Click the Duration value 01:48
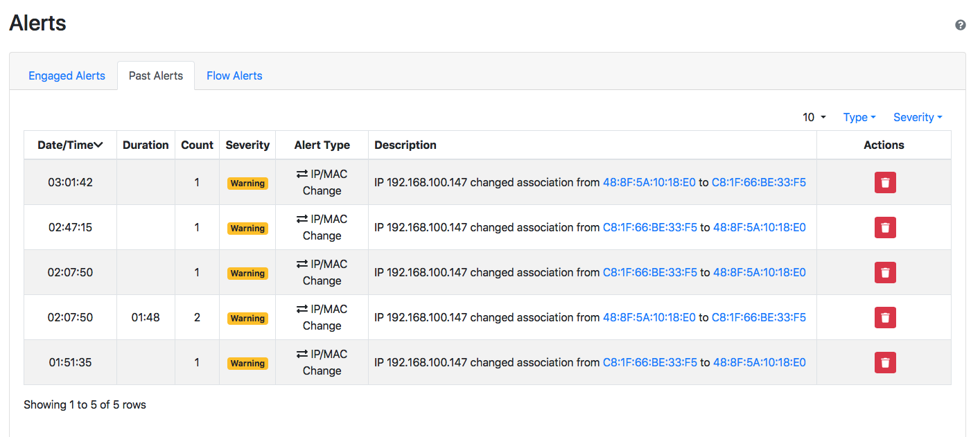 (146, 317)
